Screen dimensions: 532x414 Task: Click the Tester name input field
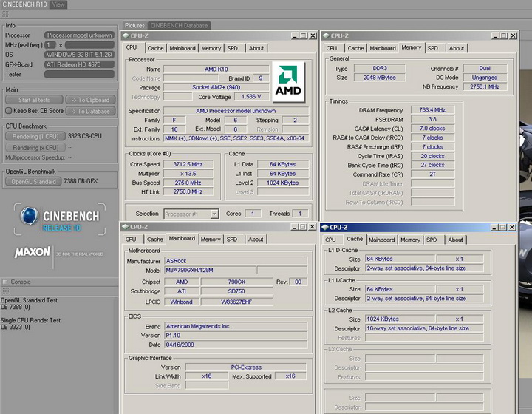pyautogui.click(x=80, y=74)
